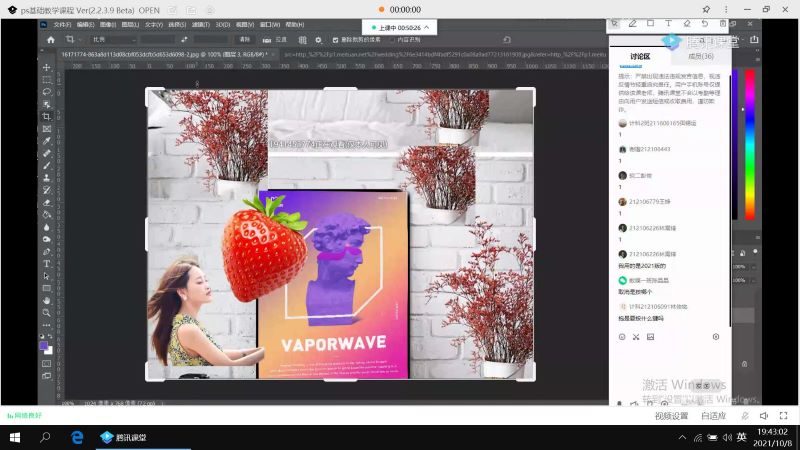This screenshot has width=800, height=450.
Task: Select the Zoom tool in Photoshop toolbar
Action: [x=46, y=313]
